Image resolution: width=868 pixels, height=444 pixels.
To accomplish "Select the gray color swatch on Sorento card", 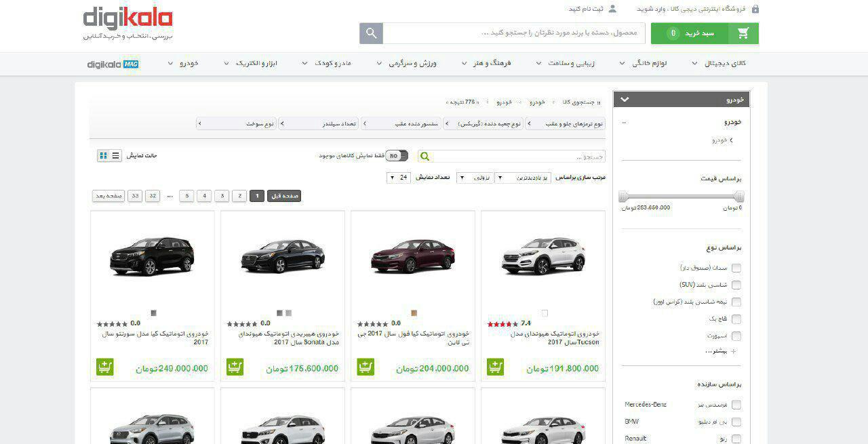I will tap(153, 313).
